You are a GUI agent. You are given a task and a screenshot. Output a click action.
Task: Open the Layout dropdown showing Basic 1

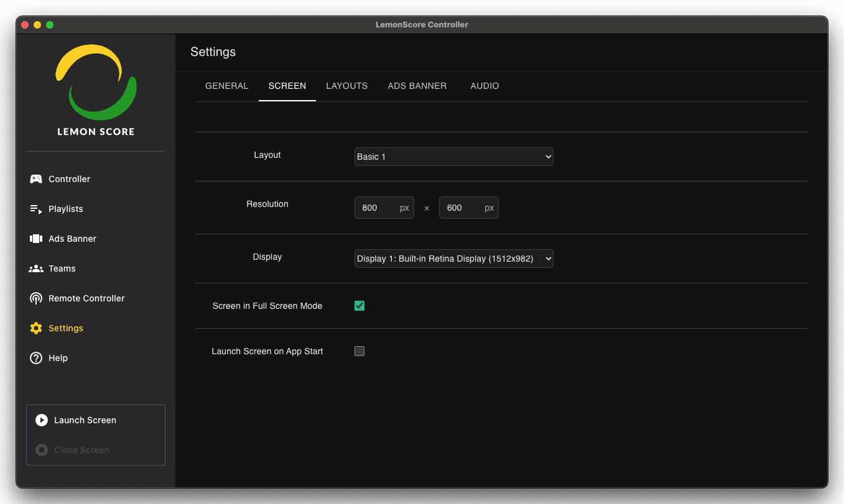tap(453, 157)
